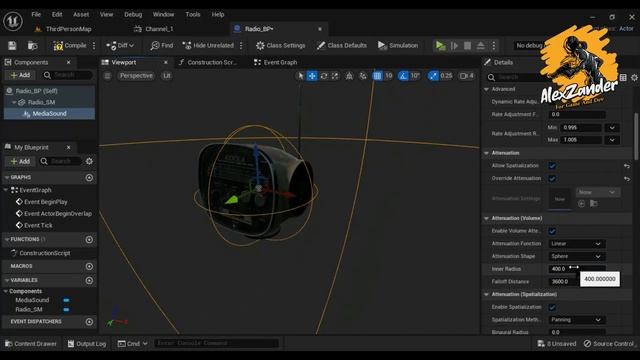The height and width of the screenshot is (360, 640).
Task: Open the Asset menu
Action: tap(81, 14)
